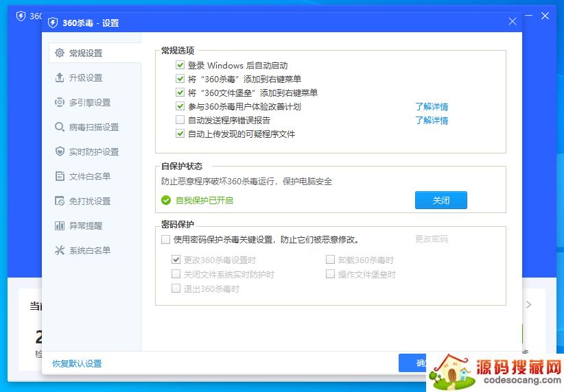Screen dimensions: 564x392
Task: Uncheck 登录 Windows 后自动启动 checkbox
Action: [x=180, y=66]
